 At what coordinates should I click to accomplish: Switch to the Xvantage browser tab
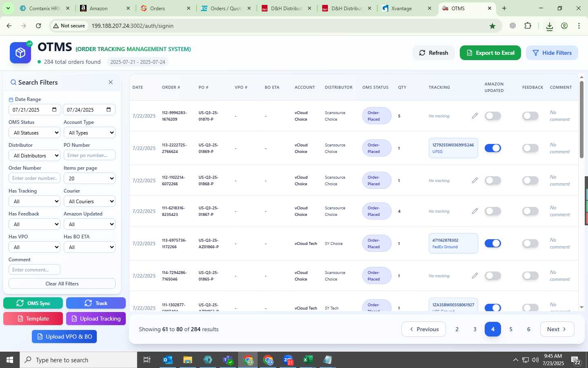pyautogui.click(x=406, y=8)
